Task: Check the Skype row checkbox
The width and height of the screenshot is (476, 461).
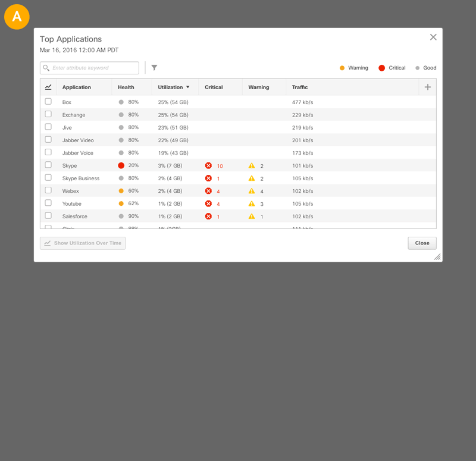Action: click(48, 165)
